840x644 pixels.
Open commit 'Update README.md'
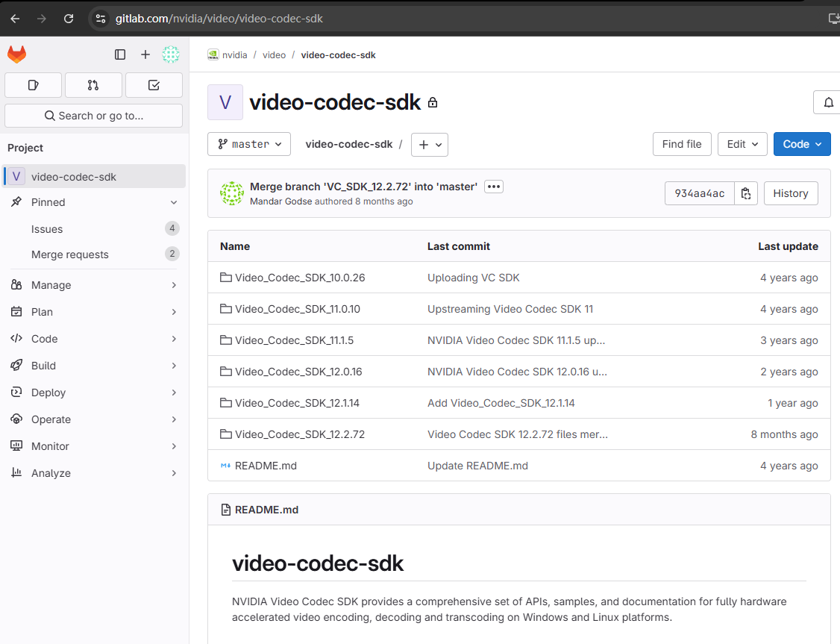tap(478, 466)
